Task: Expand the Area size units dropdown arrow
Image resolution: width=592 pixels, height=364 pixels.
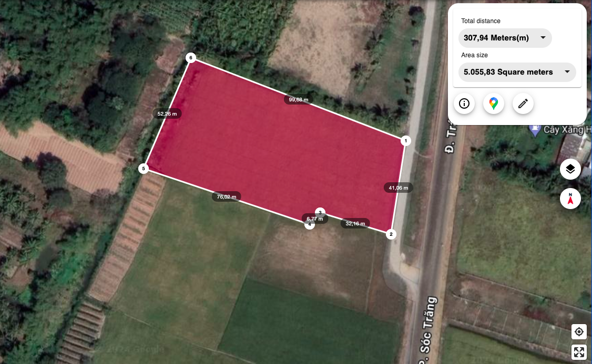Action: [x=567, y=71]
